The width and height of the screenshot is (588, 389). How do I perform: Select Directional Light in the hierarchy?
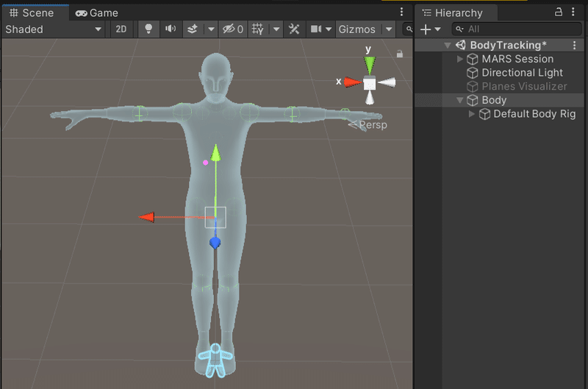point(522,73)
